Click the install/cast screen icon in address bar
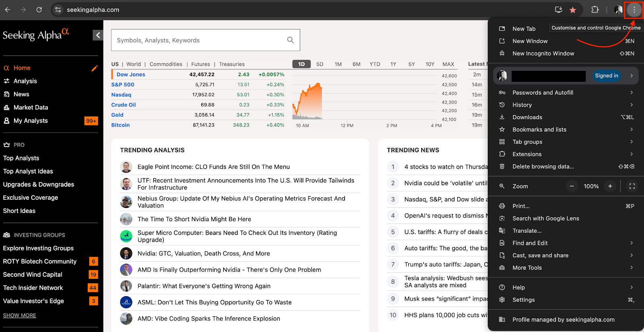 (x=558, y=10)
